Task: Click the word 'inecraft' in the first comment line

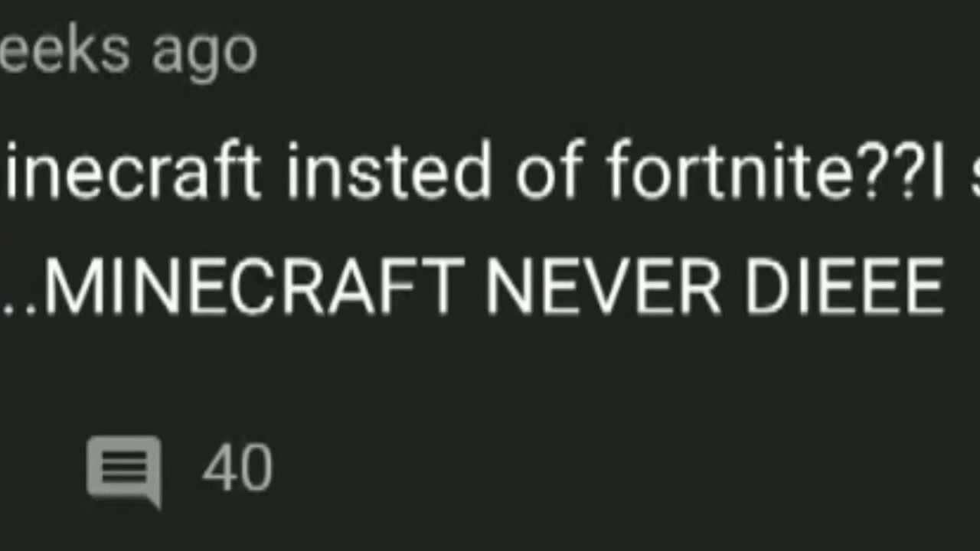Action: coord(133,170)
